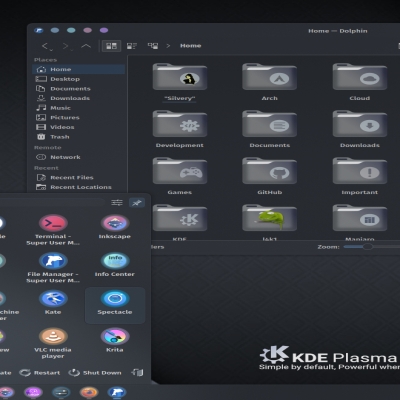
Task: Open Pictures in Places sidebar
Action: pos(79,118)
